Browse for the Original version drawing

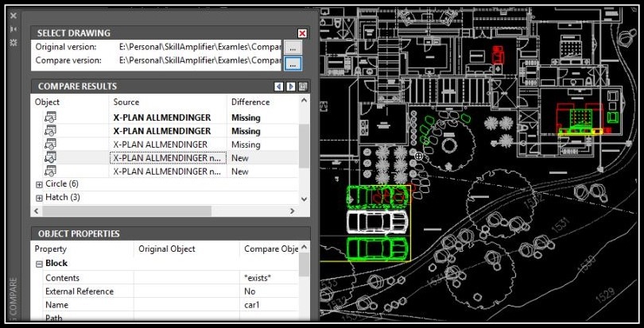tap(293, 48)
